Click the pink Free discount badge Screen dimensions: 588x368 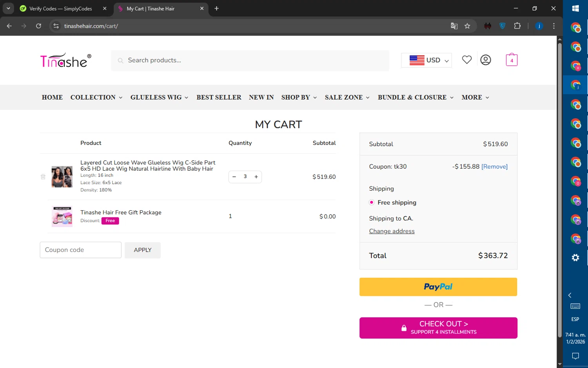(x=110, y=221)
